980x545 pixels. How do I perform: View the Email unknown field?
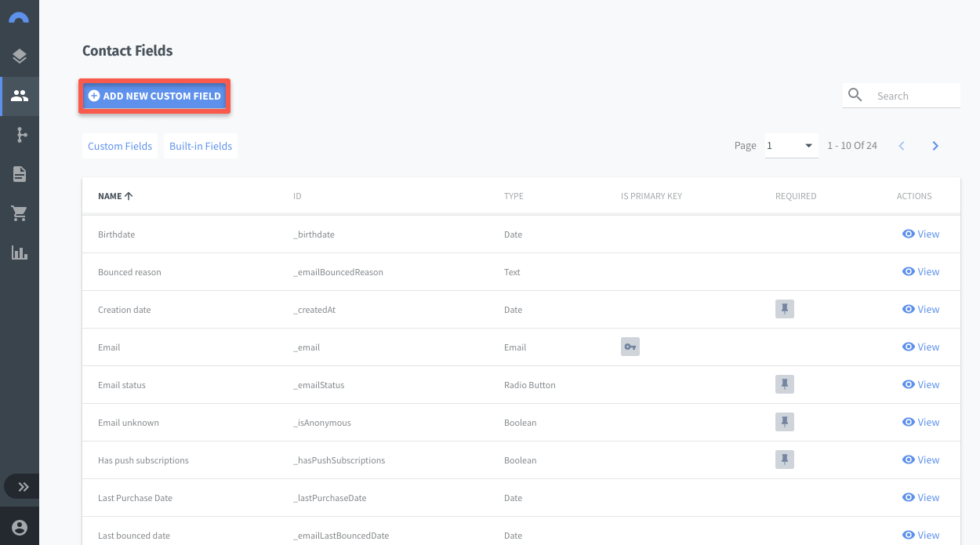pos(920,422)
